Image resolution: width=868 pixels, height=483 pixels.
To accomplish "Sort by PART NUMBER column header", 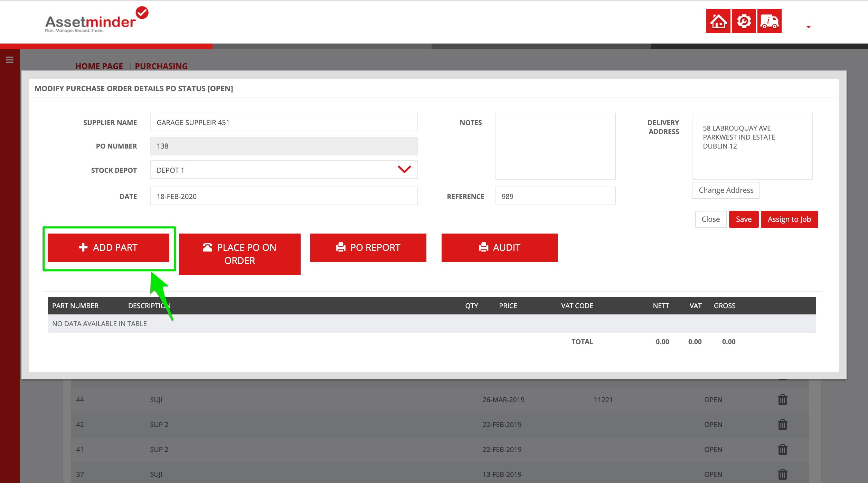I will [75, 306].
